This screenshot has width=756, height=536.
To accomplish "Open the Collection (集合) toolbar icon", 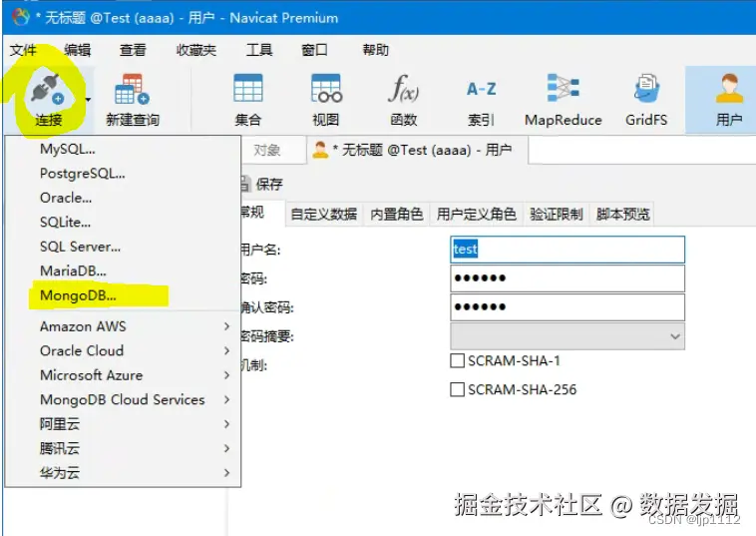I will (x=247, y=88).
